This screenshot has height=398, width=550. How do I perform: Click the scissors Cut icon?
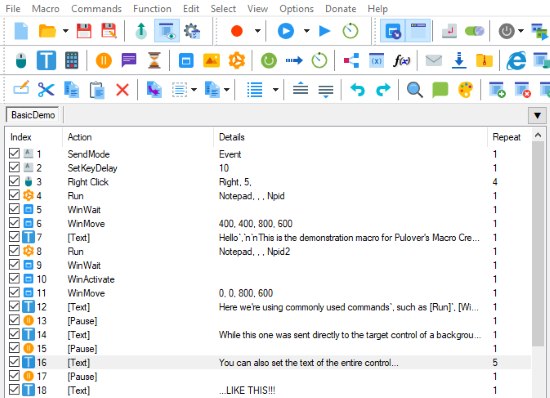click(46, 90)
